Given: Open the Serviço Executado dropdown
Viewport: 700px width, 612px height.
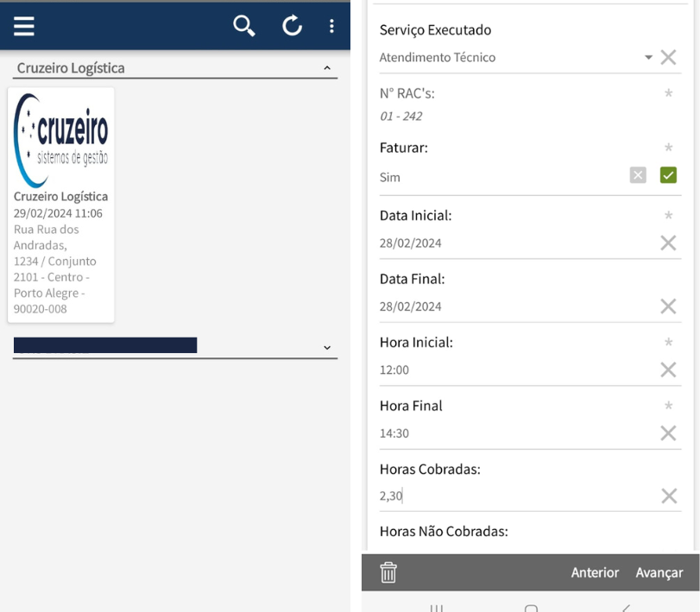Looking at the screenshot, I should pyautogui.click(x=648, y=57).
